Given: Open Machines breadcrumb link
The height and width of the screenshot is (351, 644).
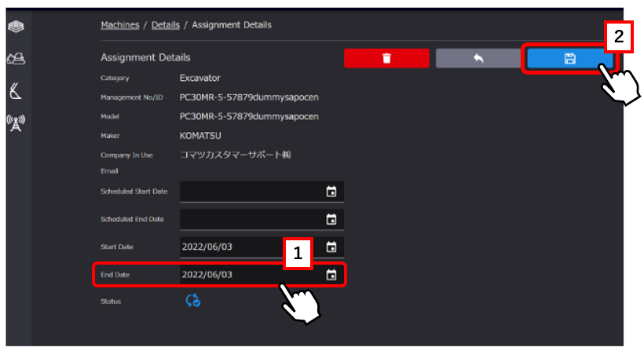Looking at the screenshot, I should [x=120, y=25].
